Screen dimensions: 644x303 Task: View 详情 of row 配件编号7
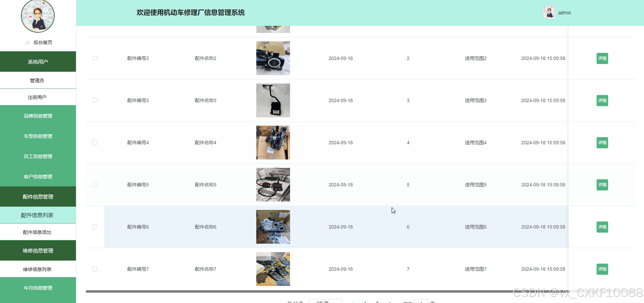[602, 269]
